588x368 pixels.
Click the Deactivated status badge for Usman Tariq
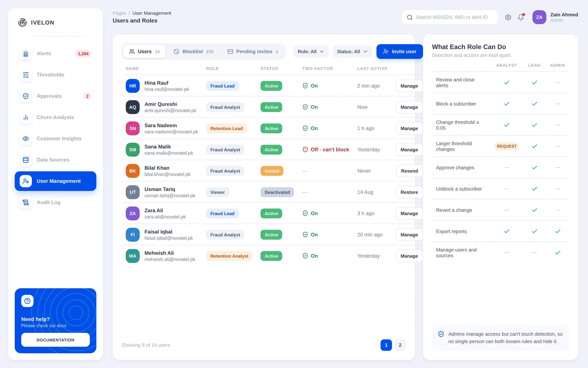point(277,192)
